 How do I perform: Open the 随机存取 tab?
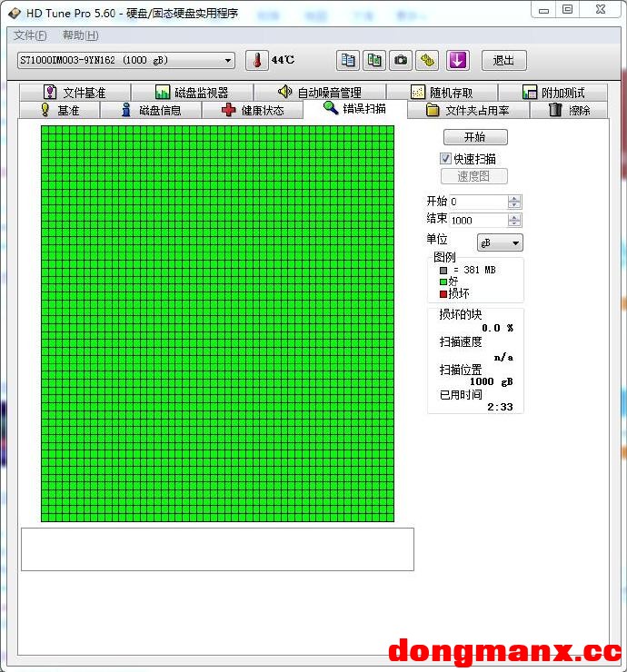pyautogui.click(x=441, y=93)
